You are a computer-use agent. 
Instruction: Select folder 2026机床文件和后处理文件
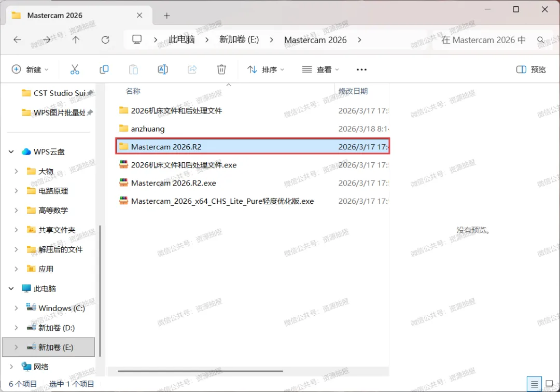252,110
